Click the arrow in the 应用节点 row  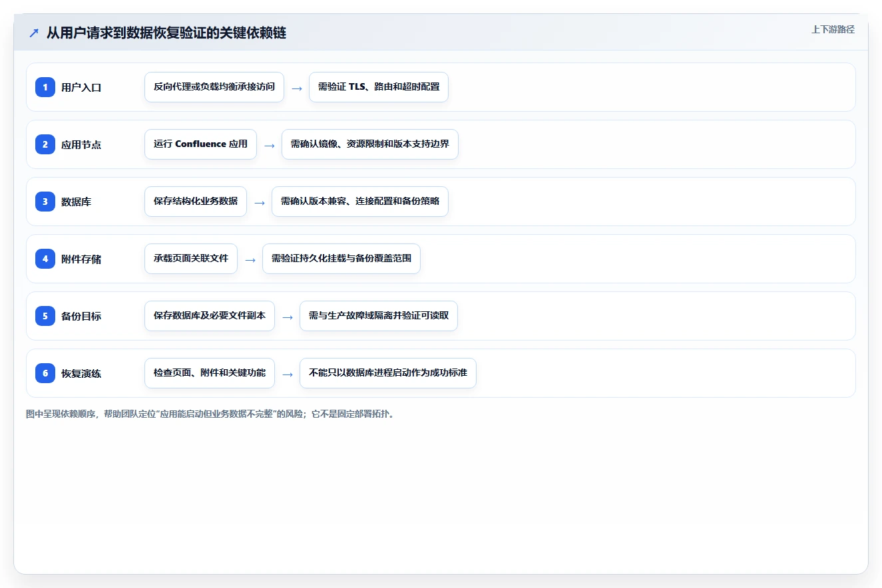(270, 145)
